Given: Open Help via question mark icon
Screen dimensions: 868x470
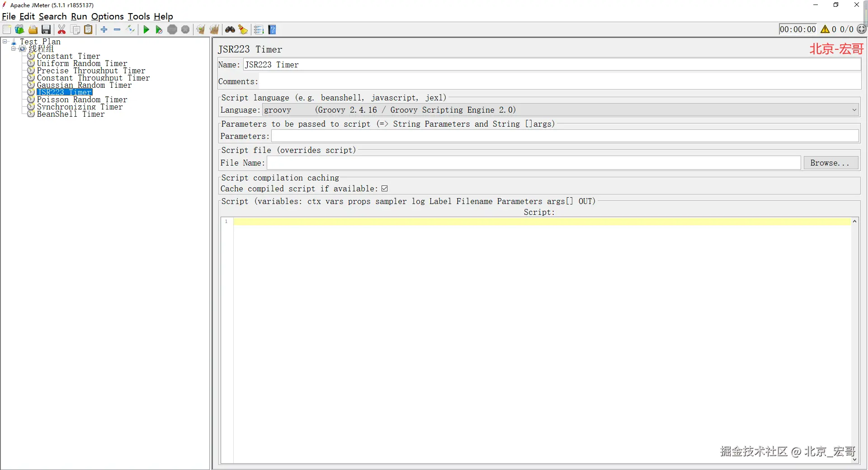Looking at the screenshot, I should point(272,30).
